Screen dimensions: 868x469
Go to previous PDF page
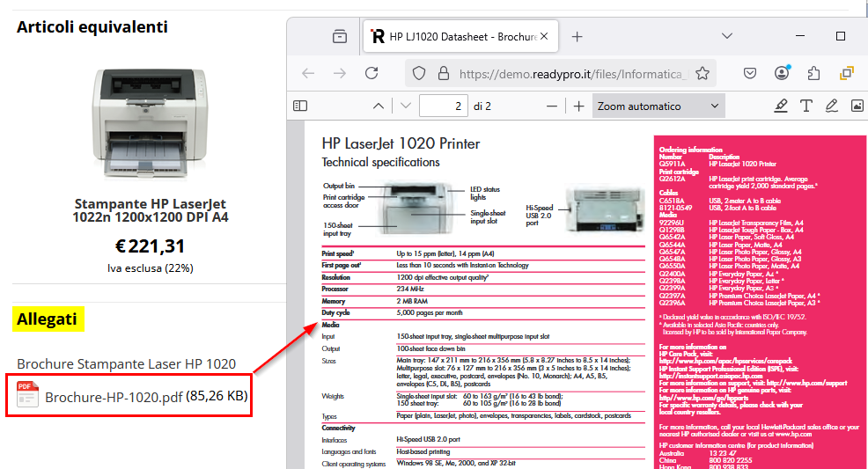click(x=378, y=106)
